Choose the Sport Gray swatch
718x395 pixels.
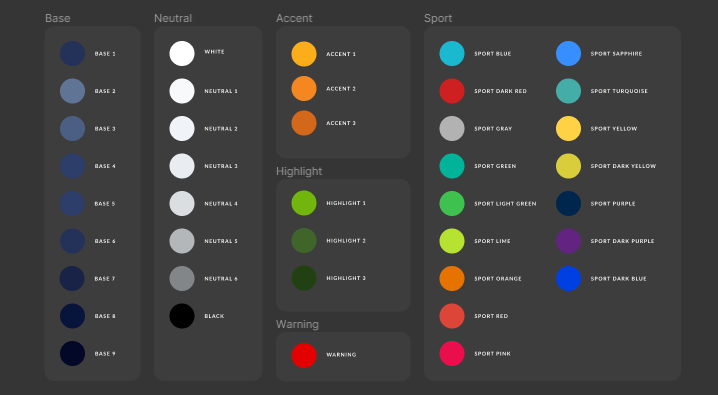pos(452,129)
